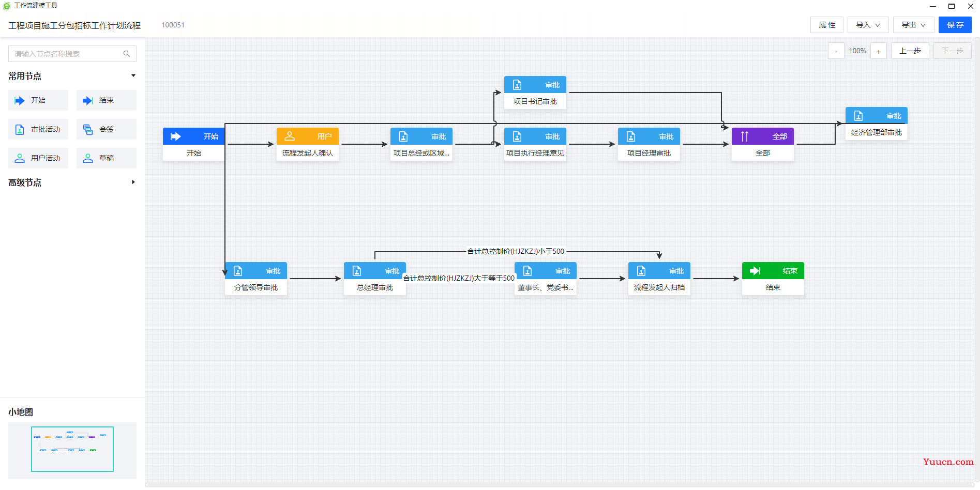Image resolution: width=980 pixels, height=490 pixels.
Task: Click the workflow title 工程项目施工分包招标工作计划流程
Action: 74,25
